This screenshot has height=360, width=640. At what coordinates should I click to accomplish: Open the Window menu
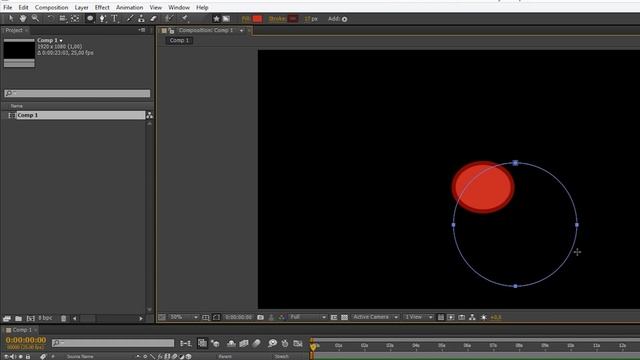[x=179, y=7]
